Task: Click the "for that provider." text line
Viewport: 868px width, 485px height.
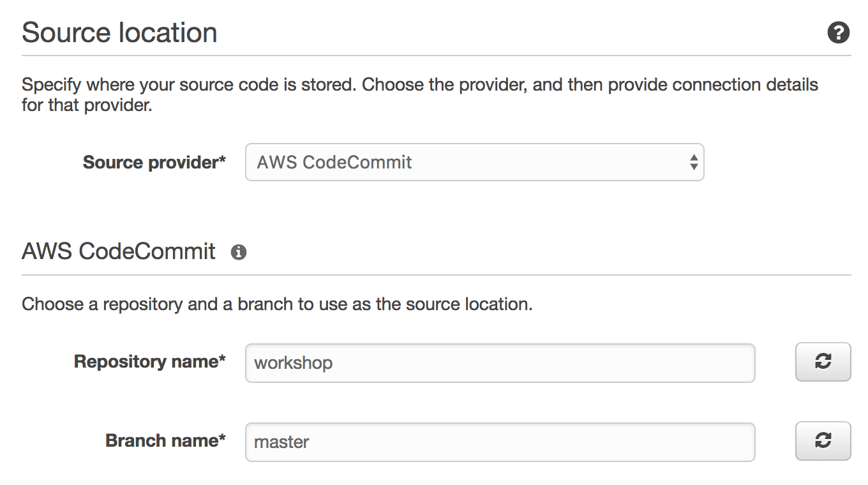Action: point(87,104)
